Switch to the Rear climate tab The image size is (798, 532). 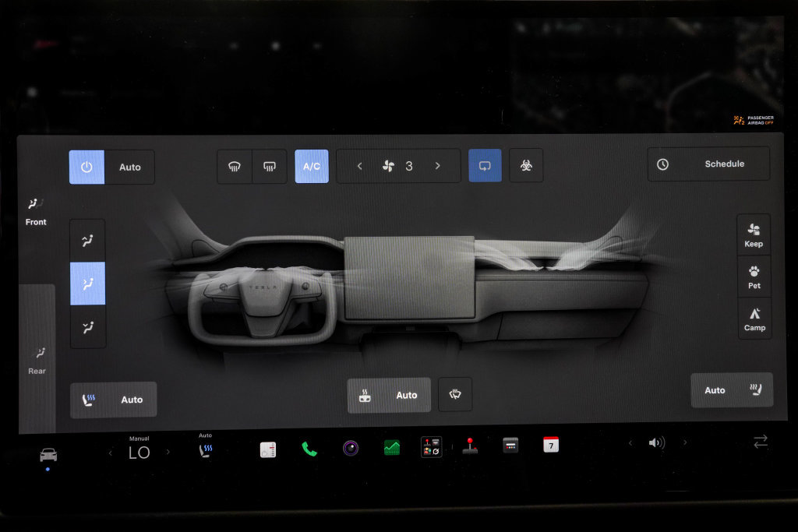tap(37, 361)
